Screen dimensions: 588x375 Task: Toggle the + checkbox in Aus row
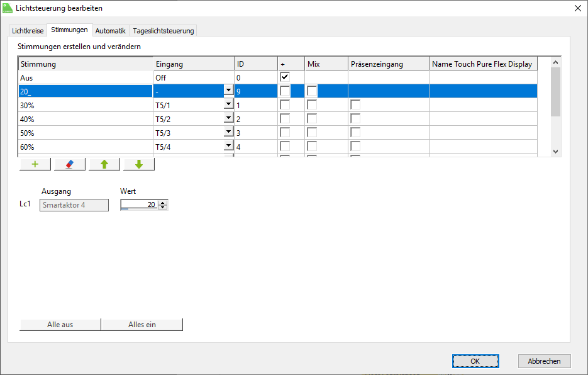tap(285, 77)
